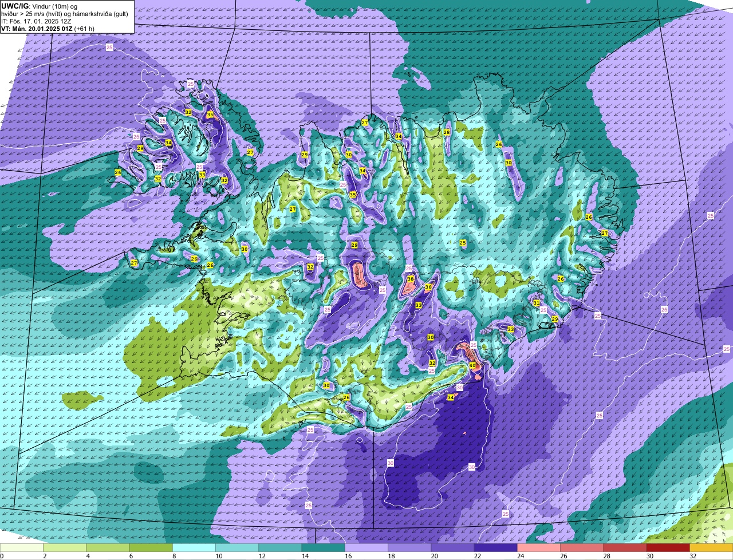Image resolution: width=733 pixels, height=560 pixels.
Task: Click the valid time "VT: Mán. 20.01.2025 01Z"
Action: (x=37, y=29)
